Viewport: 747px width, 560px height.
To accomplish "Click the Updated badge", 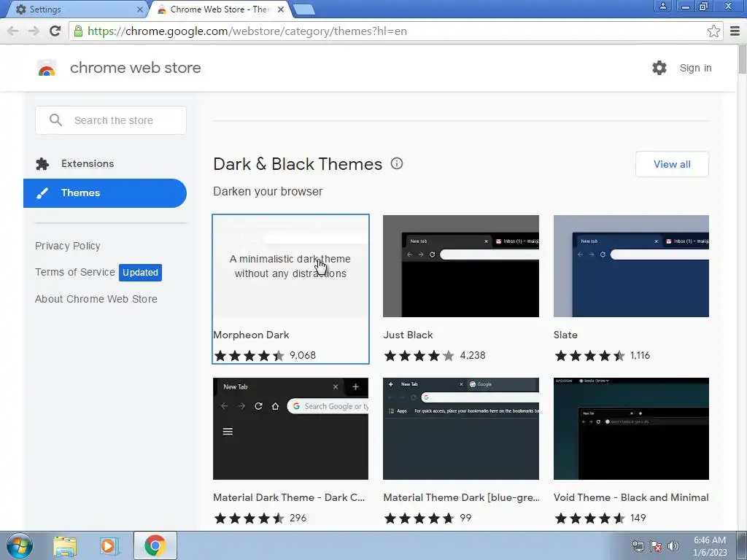I will [140, 273].
